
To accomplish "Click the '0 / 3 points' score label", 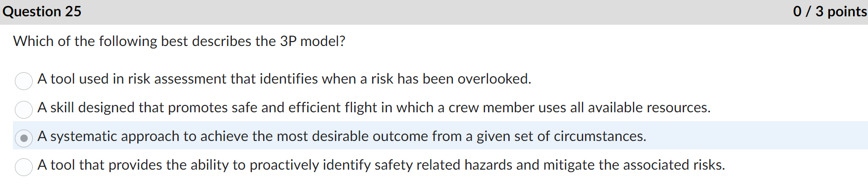I will 830,11.
